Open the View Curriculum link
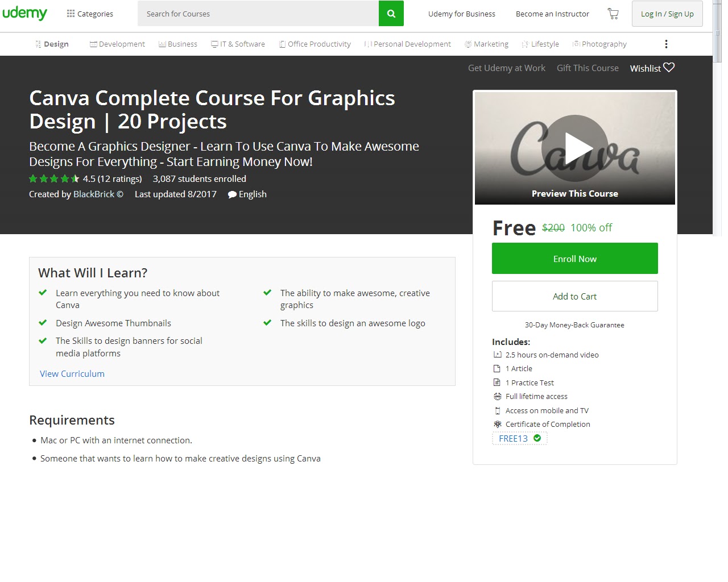Image resolution: width=728 pixels, height=582 pixels. [x=72, y=373]
